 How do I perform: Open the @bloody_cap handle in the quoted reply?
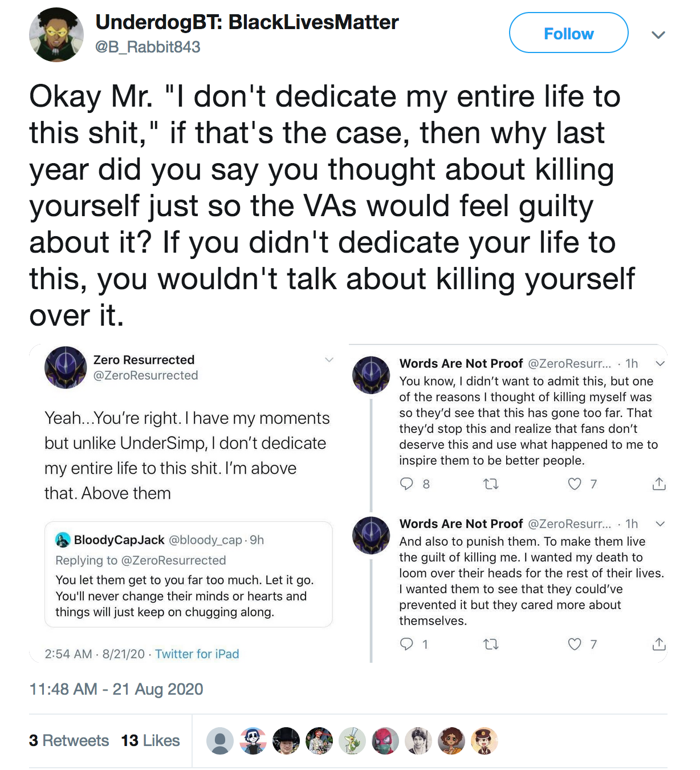coord(205,540)
